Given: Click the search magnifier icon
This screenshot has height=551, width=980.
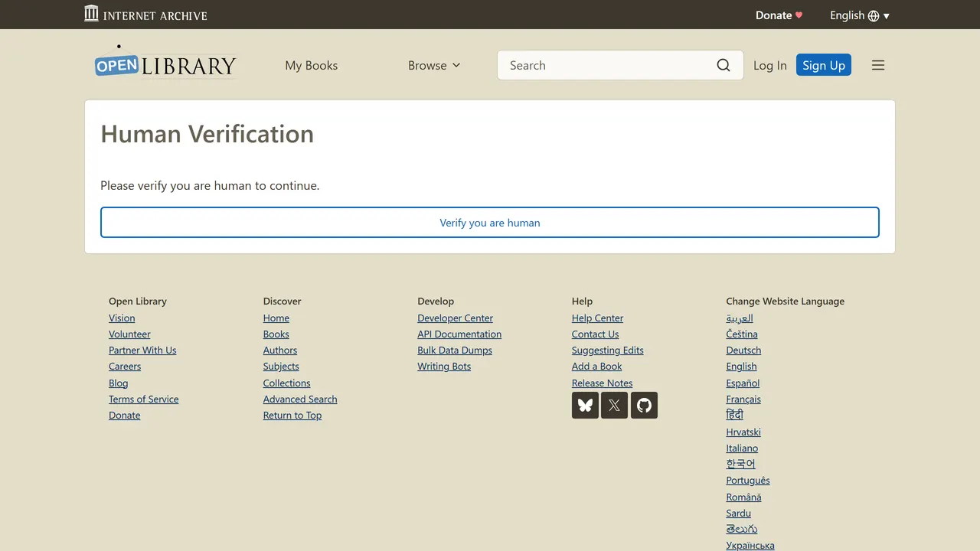Looking at the screenshot, I should pyautogui.click(x=724, y=65).
